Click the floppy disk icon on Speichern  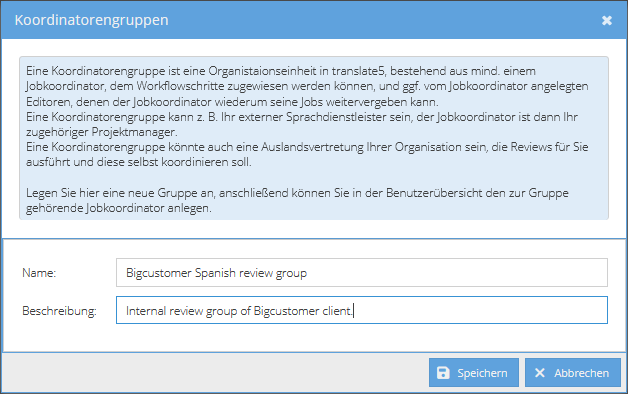coord(443,373)
